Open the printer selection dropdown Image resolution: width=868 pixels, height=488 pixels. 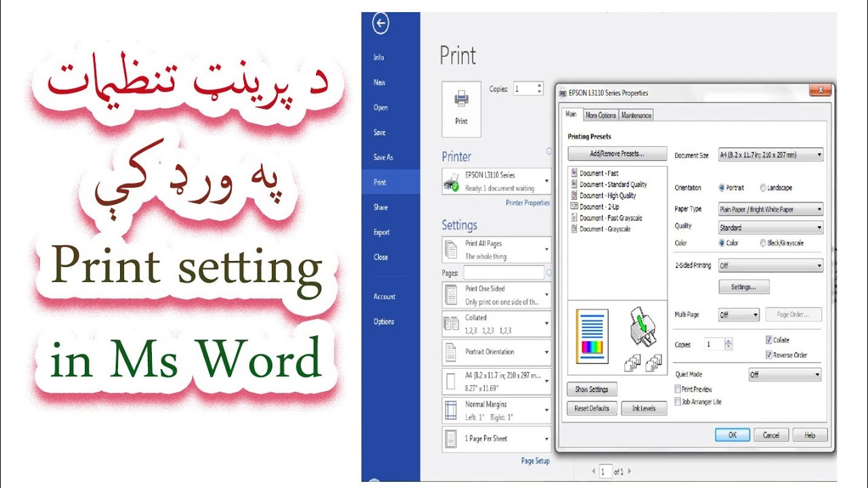[496, 182]
